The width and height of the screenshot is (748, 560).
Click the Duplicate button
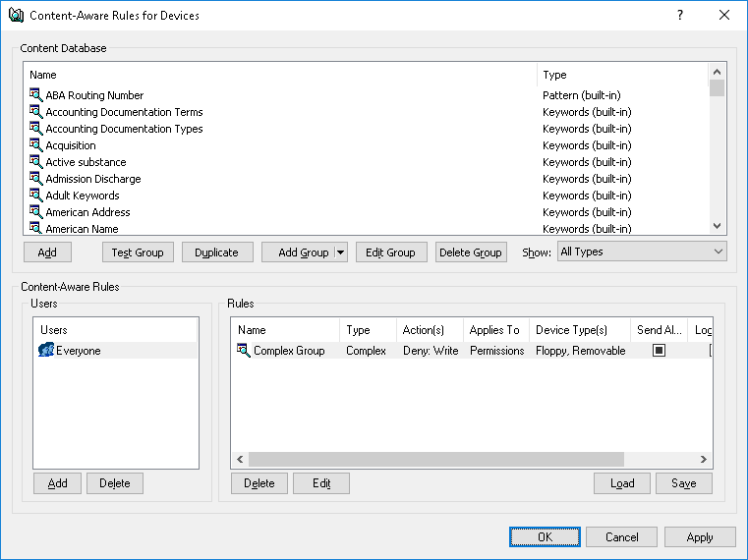[x=216, y=252]
